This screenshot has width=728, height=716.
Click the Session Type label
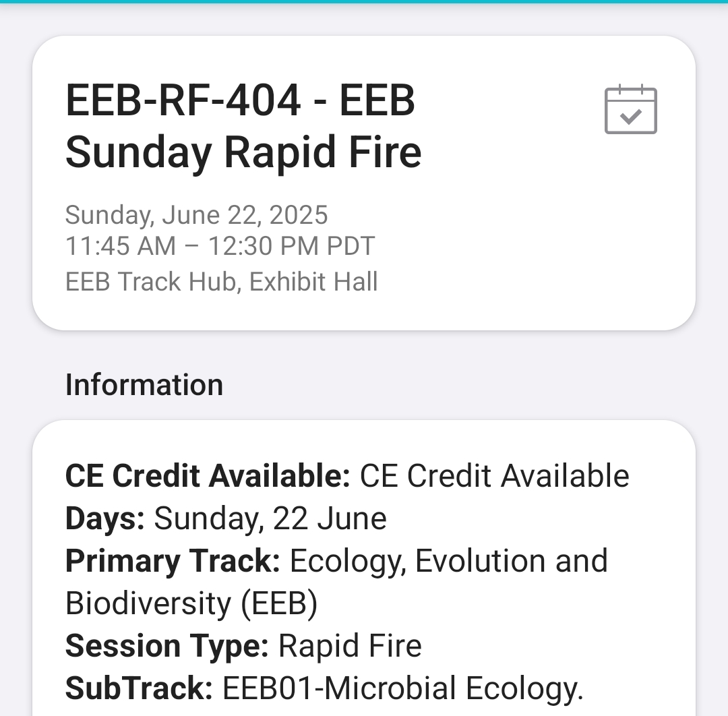click(x=166, y=646)
